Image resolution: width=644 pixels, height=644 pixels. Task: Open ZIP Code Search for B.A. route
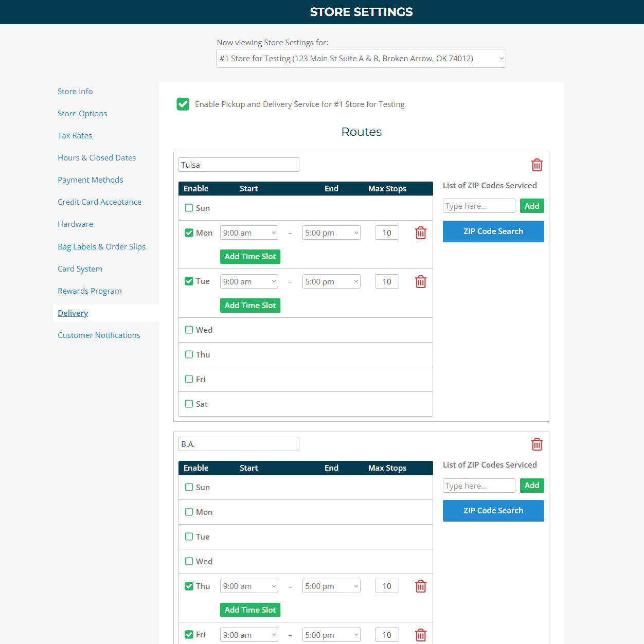pos(493,511)
